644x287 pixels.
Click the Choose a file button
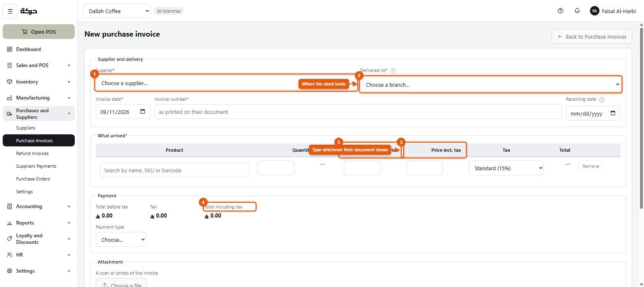(x=121, y=283)
